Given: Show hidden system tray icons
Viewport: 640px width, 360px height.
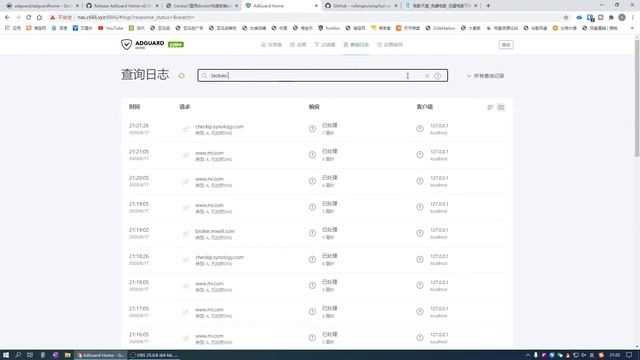Looking at the screenshot, I should pyautogui.click(x=527, y=355).
